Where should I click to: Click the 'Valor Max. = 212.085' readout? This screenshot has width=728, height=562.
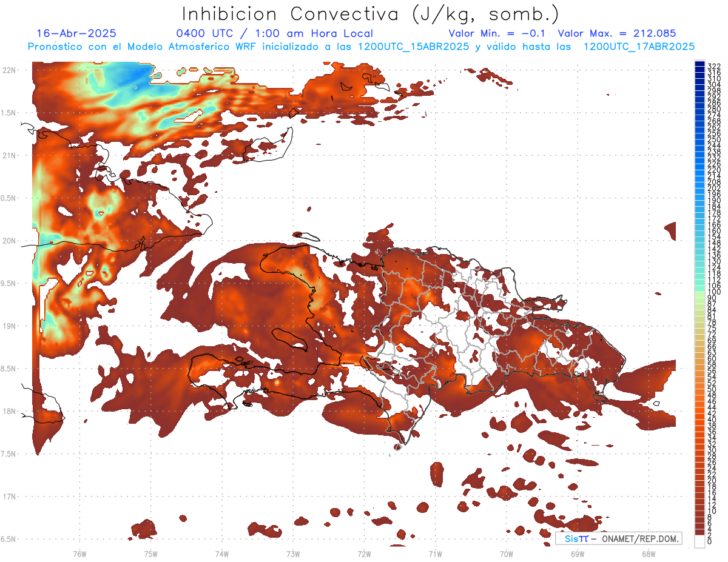[617, 33]
